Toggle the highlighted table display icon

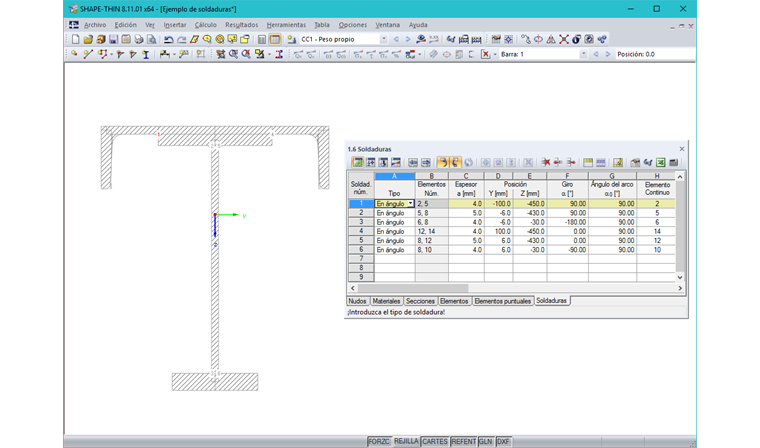point(274,39)
